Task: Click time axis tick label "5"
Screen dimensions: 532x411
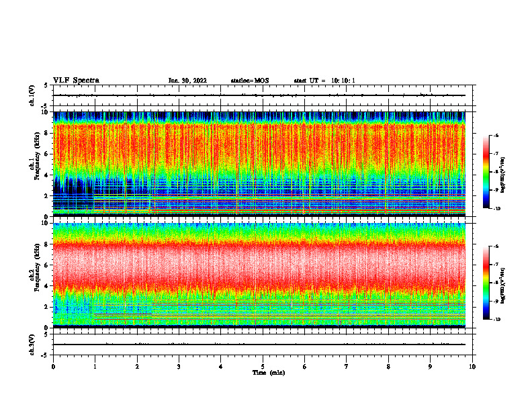Action: [263, 367]
